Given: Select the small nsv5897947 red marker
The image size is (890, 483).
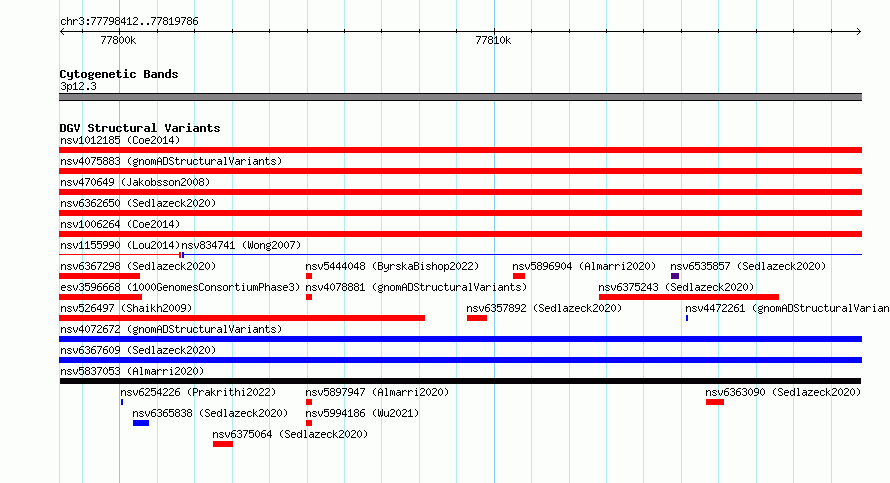Looking at the screenshot, I should [309, 402].
